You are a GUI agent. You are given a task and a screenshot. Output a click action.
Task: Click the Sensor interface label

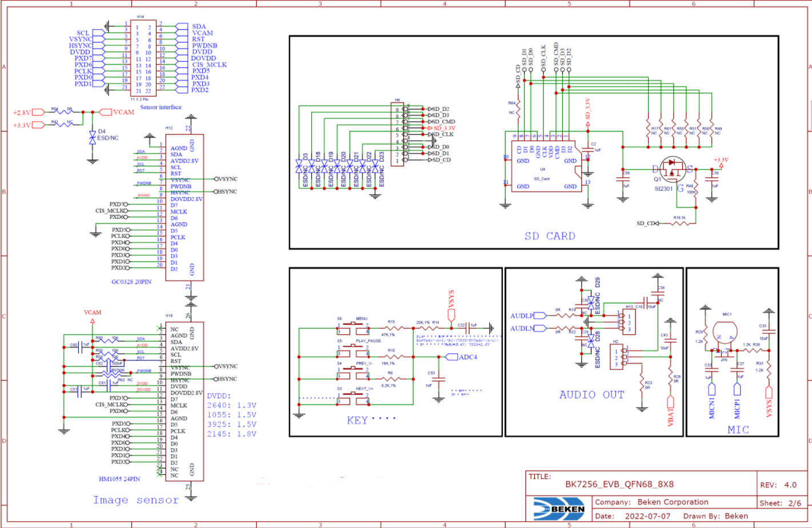click(x=161, y=107)
